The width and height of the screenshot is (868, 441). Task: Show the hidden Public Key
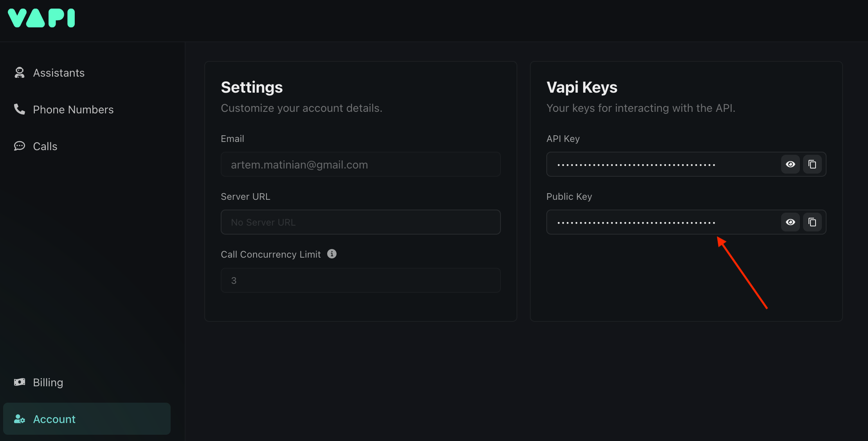pyautogui.click(x=790, y=222)
